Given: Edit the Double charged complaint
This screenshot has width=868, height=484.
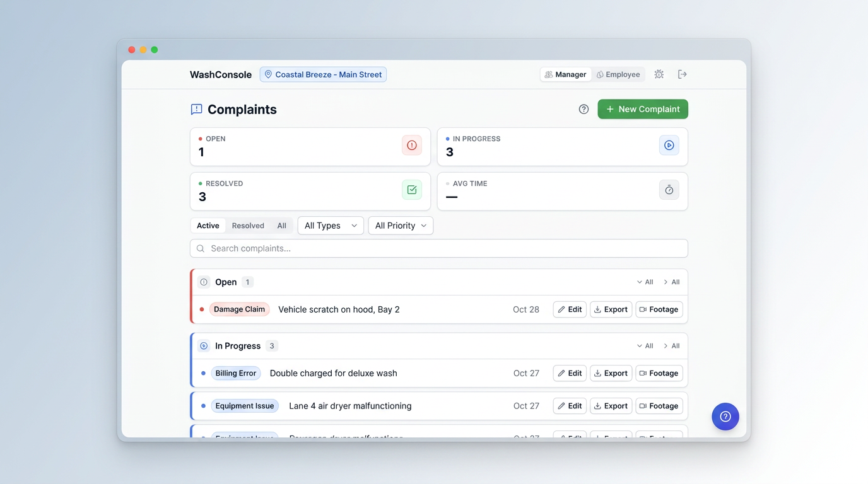Looking at the screenshot, I should [570, 373].
